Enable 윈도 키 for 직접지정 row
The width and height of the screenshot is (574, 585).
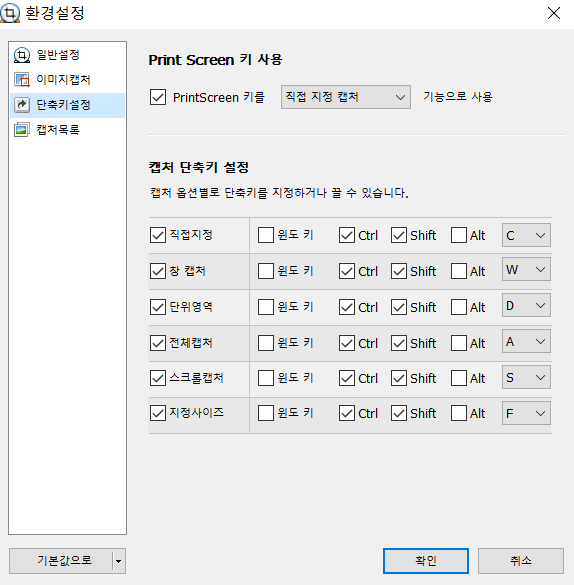tap(266, 235)
